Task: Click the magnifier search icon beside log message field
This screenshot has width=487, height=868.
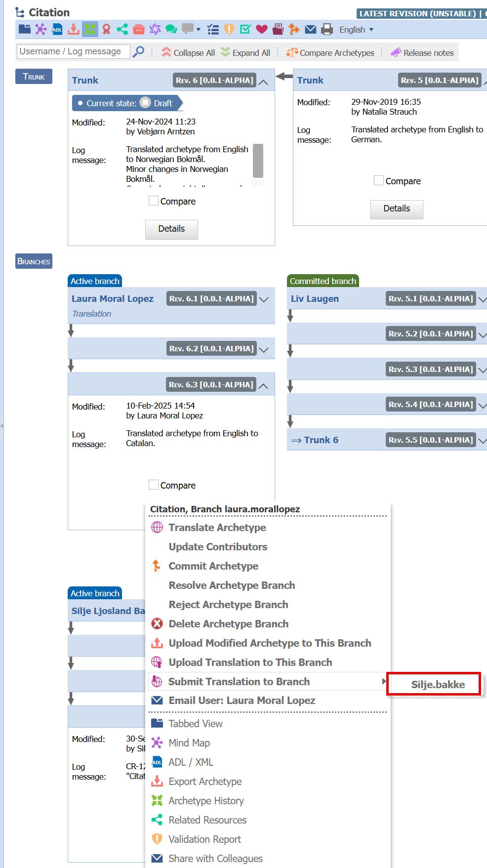Action: [x=139, y=51]
